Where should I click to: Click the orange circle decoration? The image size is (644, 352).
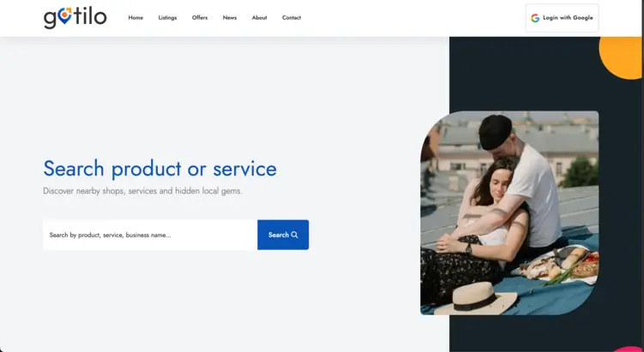click(x=621, y=57)
